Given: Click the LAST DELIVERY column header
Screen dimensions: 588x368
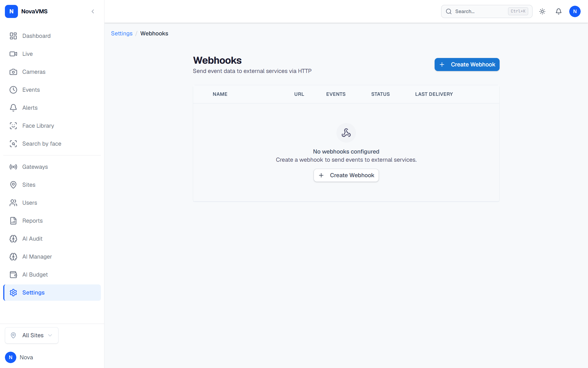Looking at the screenshot, I should click(434, 94).
